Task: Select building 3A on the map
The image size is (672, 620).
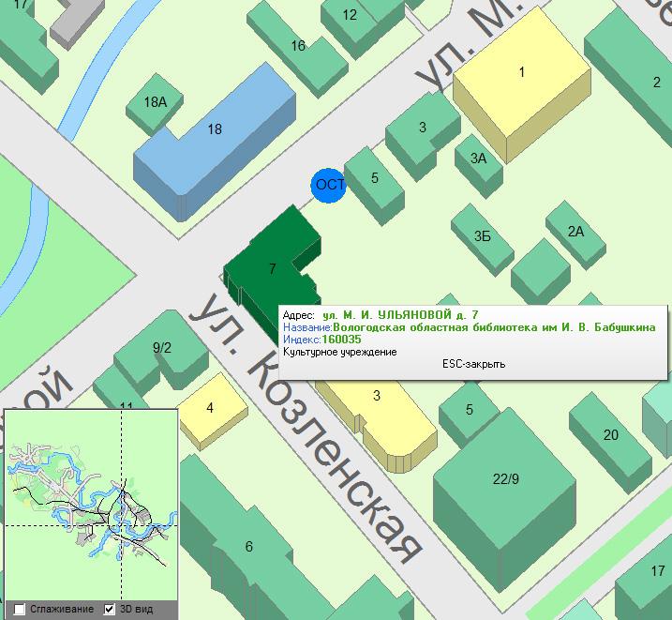Action: [x=478, y=159]
